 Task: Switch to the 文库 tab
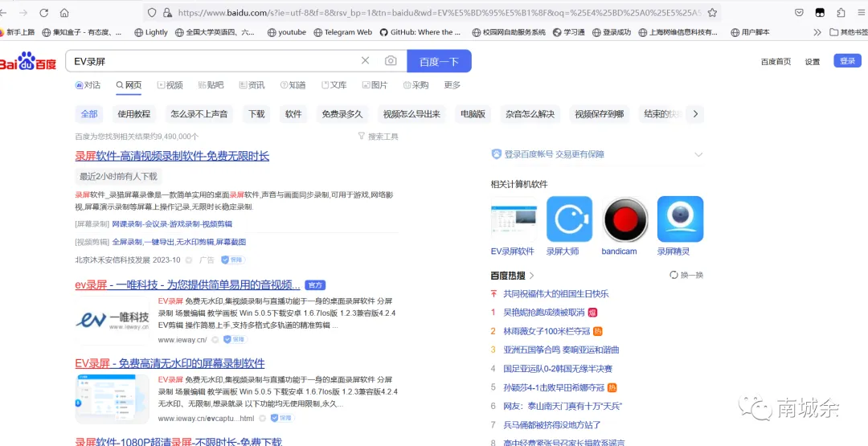pos(334,85)
